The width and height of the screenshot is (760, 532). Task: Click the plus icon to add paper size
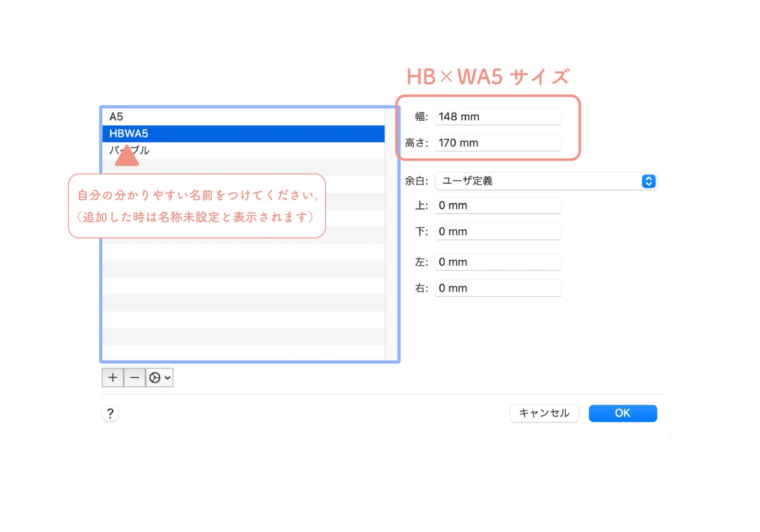click(x=113, y=378)
